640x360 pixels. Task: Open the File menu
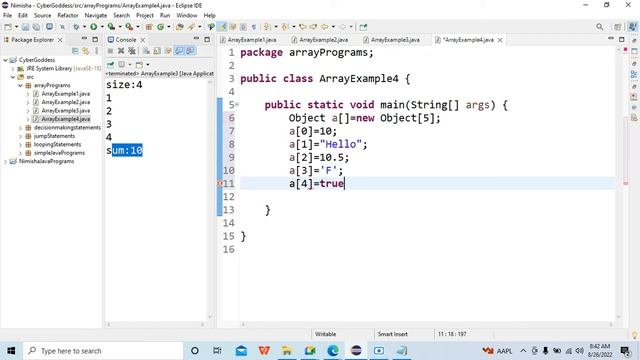tap(7, 16)
